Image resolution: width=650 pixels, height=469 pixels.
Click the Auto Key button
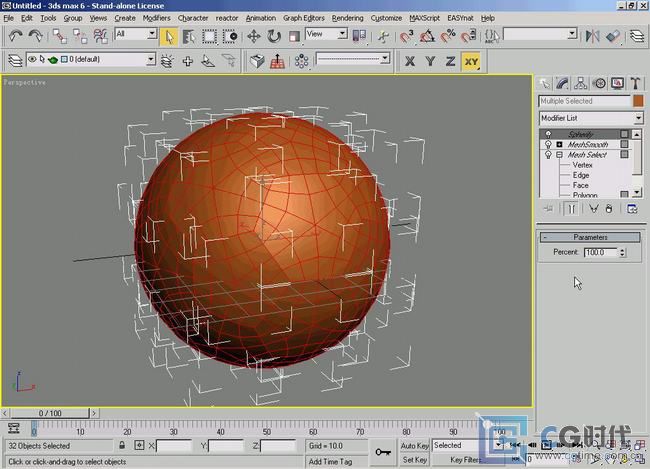[x=415, y=446]
